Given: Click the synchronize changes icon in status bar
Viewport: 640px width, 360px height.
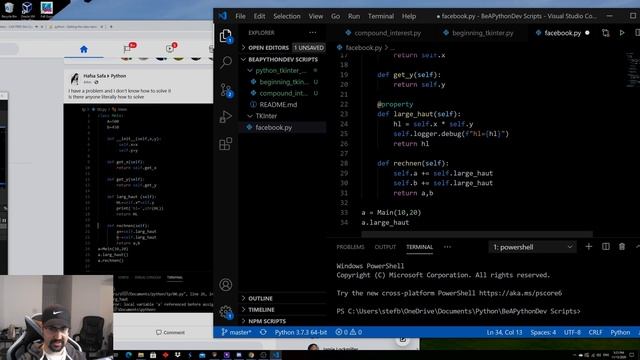Looking at the screenshot, I should pos(263,332).
